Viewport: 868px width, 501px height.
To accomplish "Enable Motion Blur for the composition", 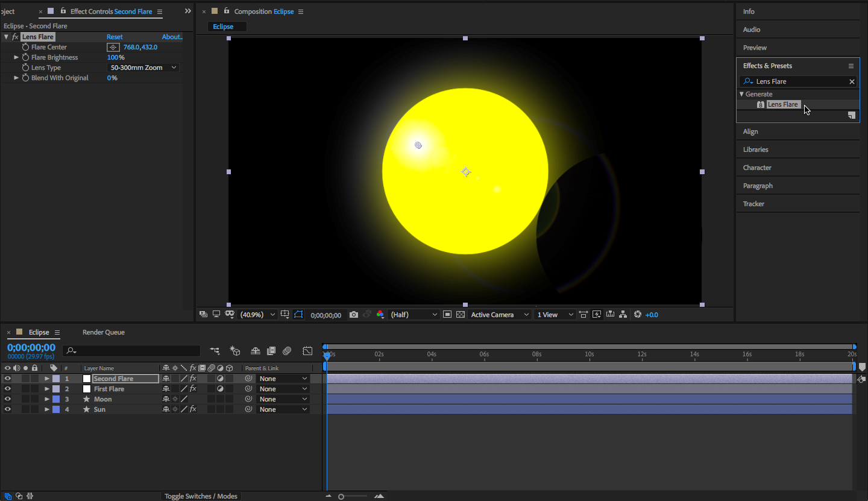I will [x=287, y=351].
